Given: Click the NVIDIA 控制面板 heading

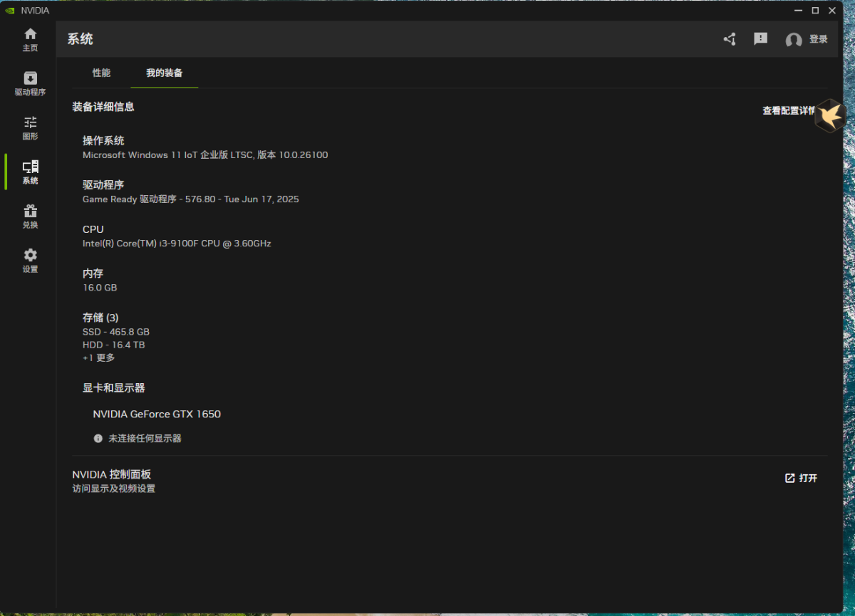Looking at the screenshot, I should click(111, 474).
